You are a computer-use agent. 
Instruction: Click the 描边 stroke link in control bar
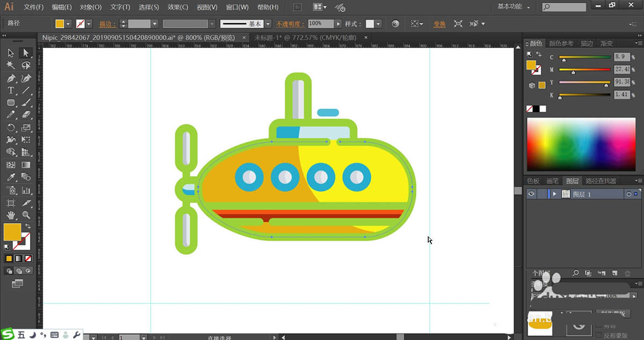tap(107, 24)
